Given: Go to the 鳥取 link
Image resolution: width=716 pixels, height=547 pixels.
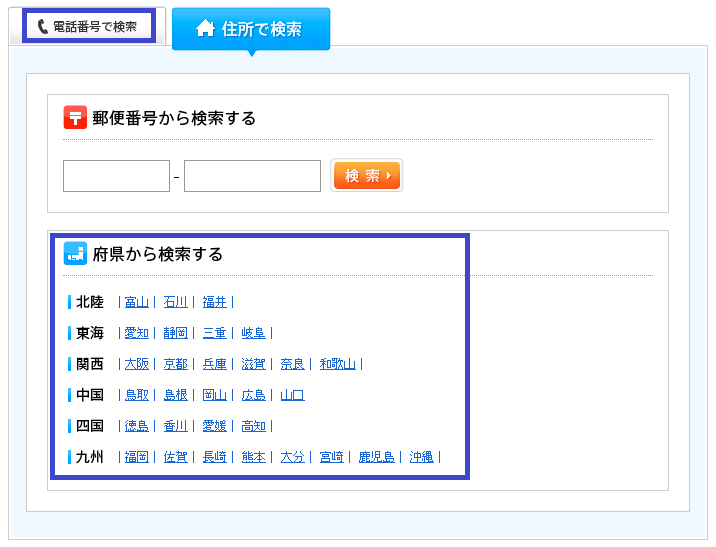Looking at the screenshot, I should click(137, 395).
